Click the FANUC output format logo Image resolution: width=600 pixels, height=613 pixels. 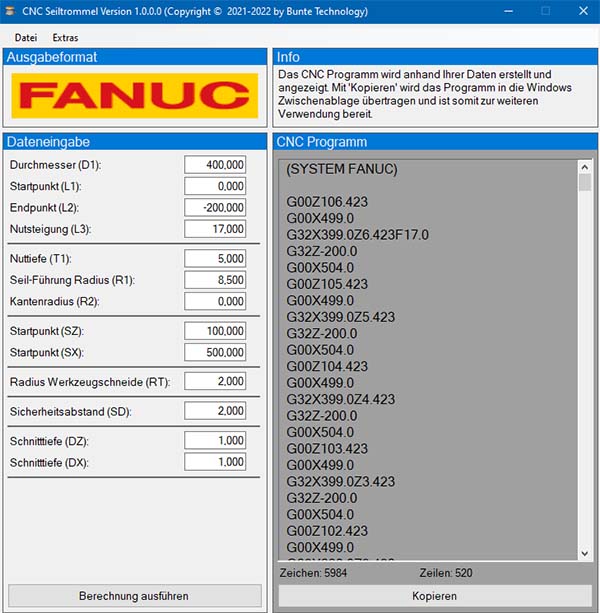[134, 95]
